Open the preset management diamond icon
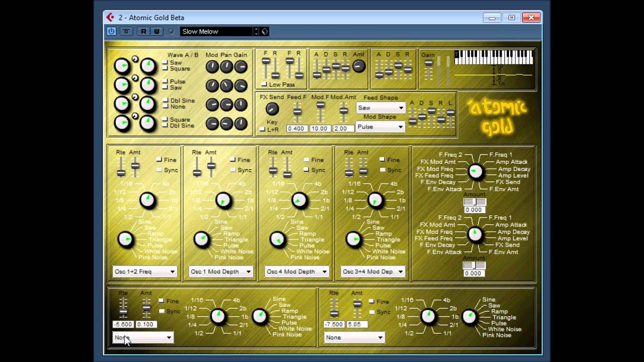This screenshot has height=362, width=644. 265,31
